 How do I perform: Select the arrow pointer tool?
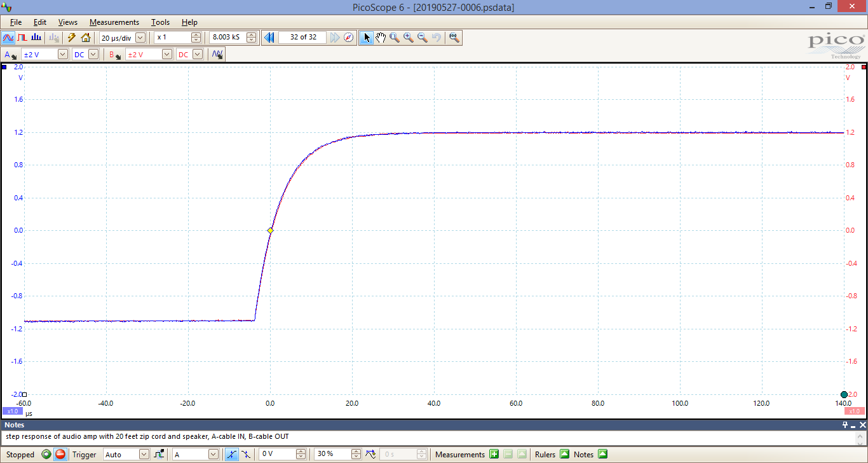coord(367,38)
